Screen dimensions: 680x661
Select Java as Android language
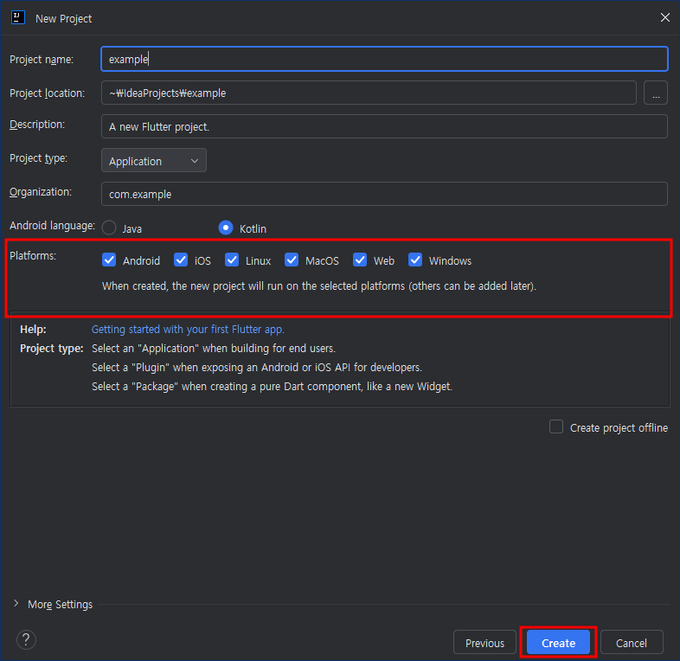[109, 228]
